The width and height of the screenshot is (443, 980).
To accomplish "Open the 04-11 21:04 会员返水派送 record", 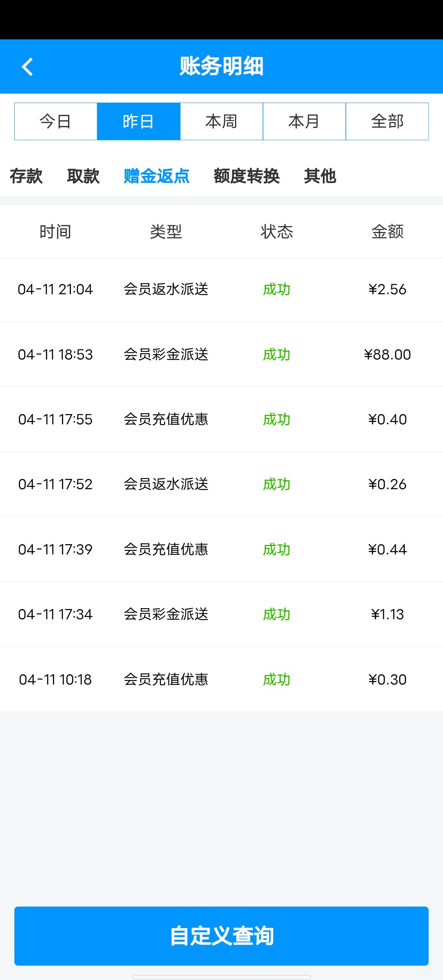I will coord(221,289).
